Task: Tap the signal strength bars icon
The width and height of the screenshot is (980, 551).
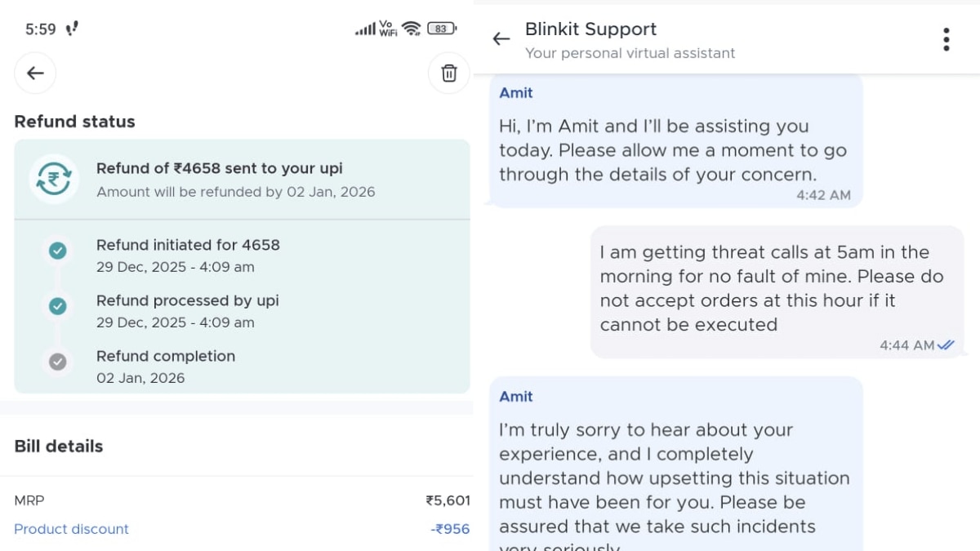Action: coord(364,29)
